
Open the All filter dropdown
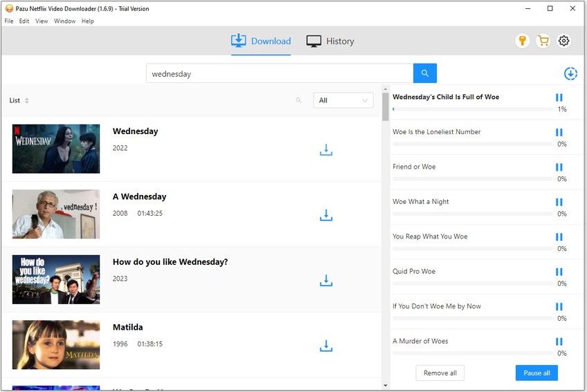[x=343, y=100]
